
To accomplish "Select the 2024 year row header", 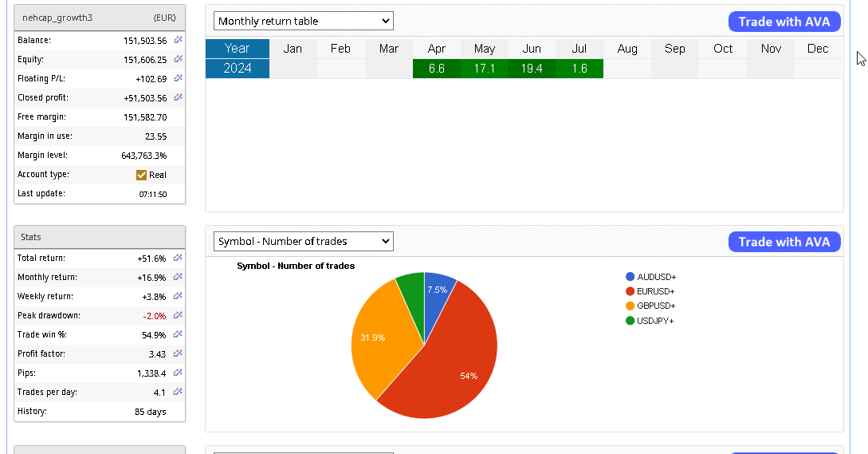I will point(238,69).
